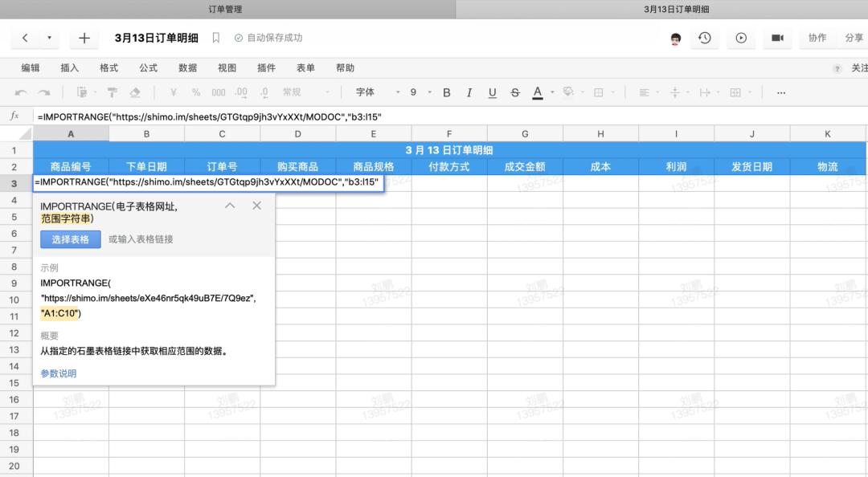868x477 pixels.
Task: Select the format painter tool
Action: pyautogui.click(x=111, y=92)
